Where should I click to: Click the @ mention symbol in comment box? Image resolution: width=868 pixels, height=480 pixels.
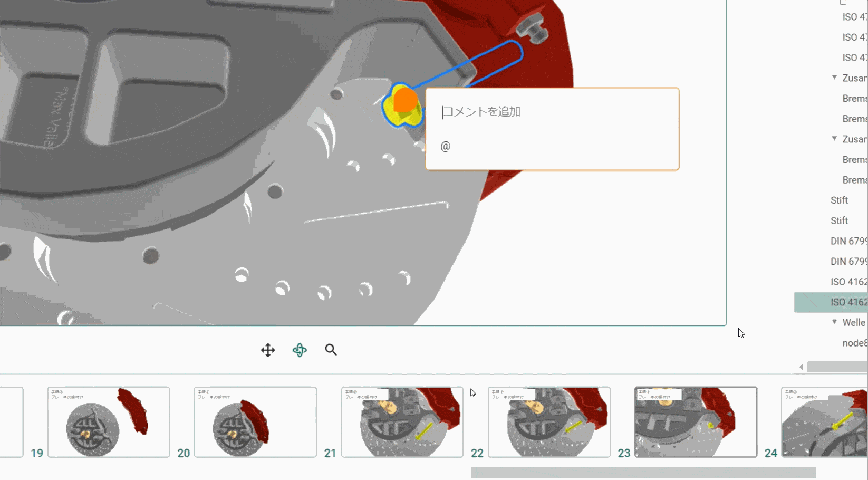446,146
